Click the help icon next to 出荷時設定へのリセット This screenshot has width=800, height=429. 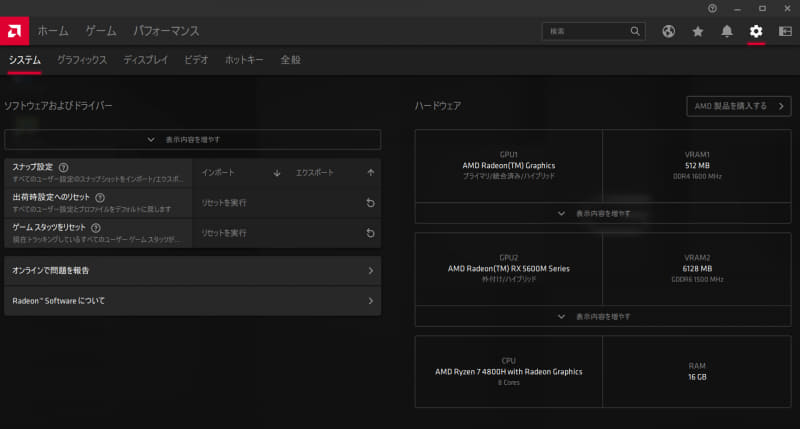[x=100, y=197]
